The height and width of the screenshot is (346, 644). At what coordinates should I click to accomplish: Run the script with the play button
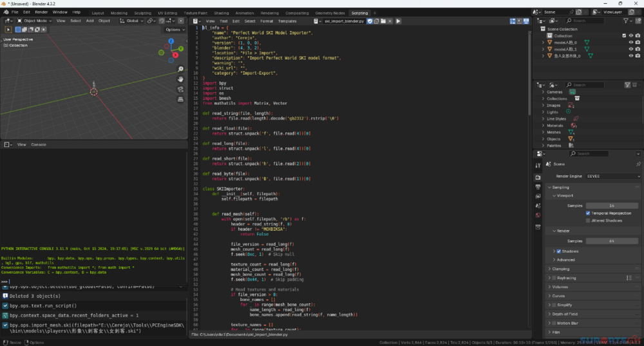coord(399,21)
